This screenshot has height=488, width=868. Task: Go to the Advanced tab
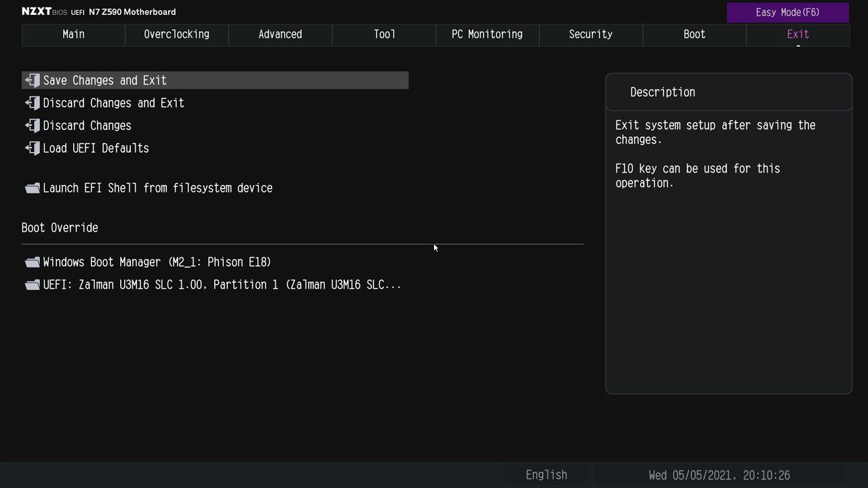pos(280,35)
